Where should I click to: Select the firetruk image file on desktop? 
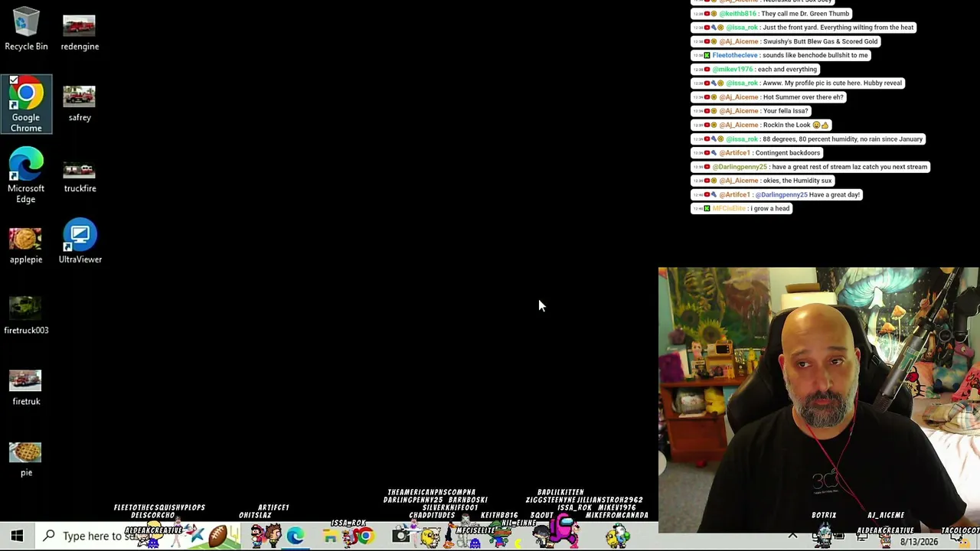26,387
